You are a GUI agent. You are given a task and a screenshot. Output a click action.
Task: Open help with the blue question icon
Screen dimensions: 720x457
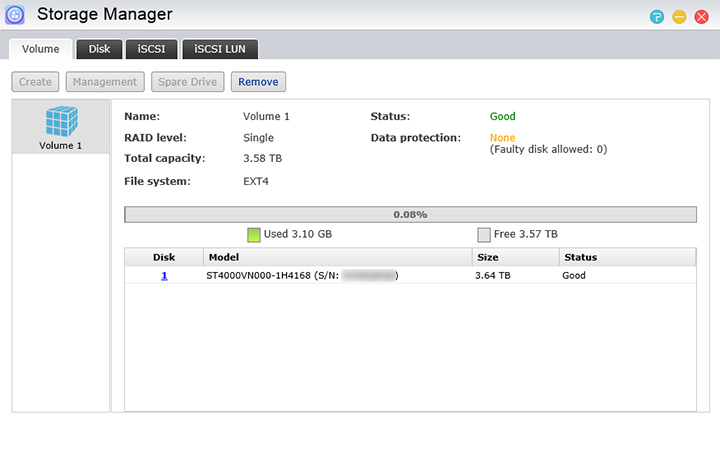tap(657, 17)
